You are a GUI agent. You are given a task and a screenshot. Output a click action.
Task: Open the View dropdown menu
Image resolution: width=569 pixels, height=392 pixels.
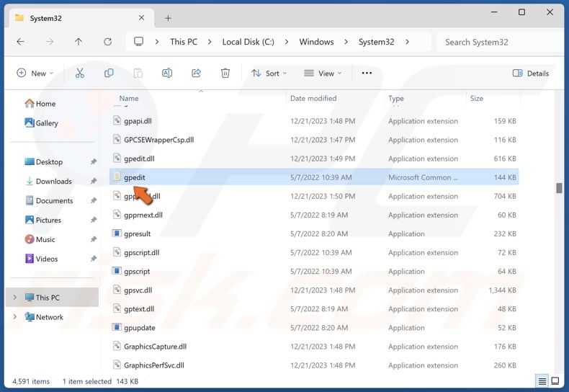pos(323,73)
